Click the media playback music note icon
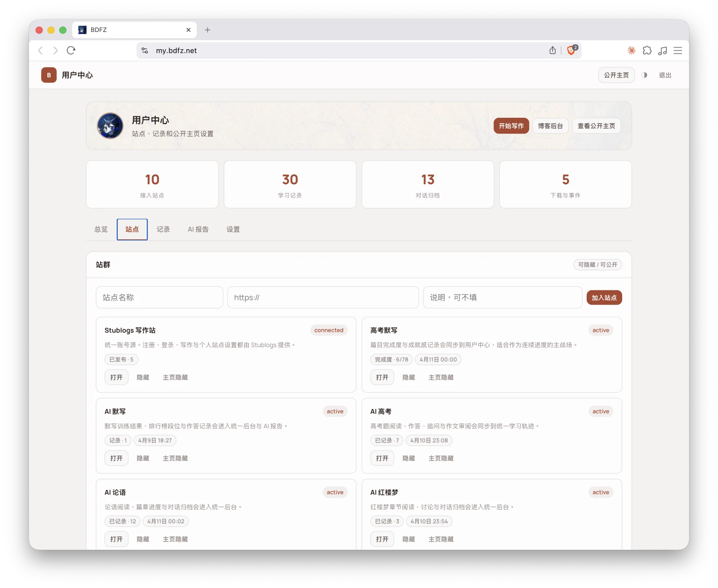Screen dimensions: 718x588 pyautogui.click(x=663, y=51)
